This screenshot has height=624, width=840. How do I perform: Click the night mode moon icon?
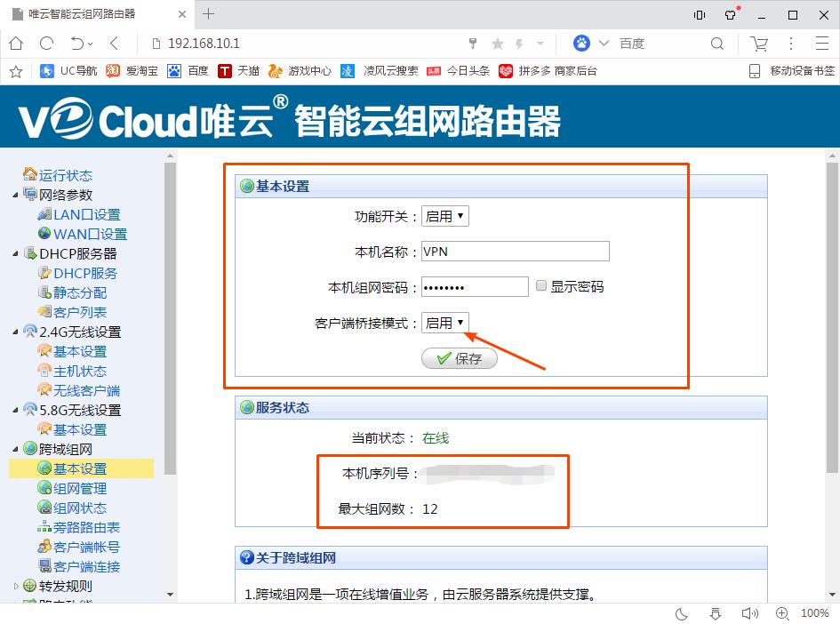click(x=681, y=612)
